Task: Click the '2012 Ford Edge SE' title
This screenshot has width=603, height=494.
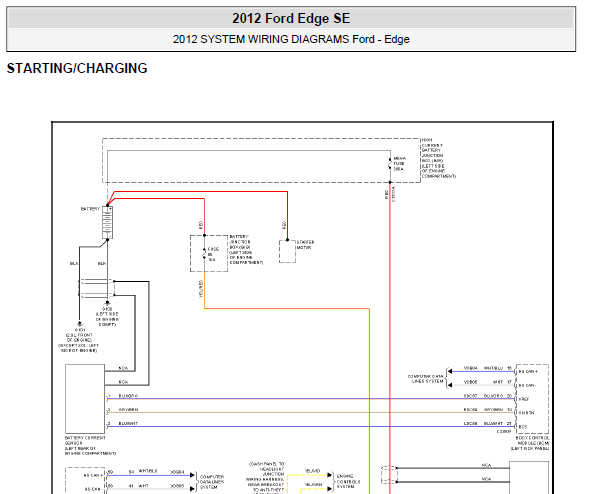Action: (291, 18)
